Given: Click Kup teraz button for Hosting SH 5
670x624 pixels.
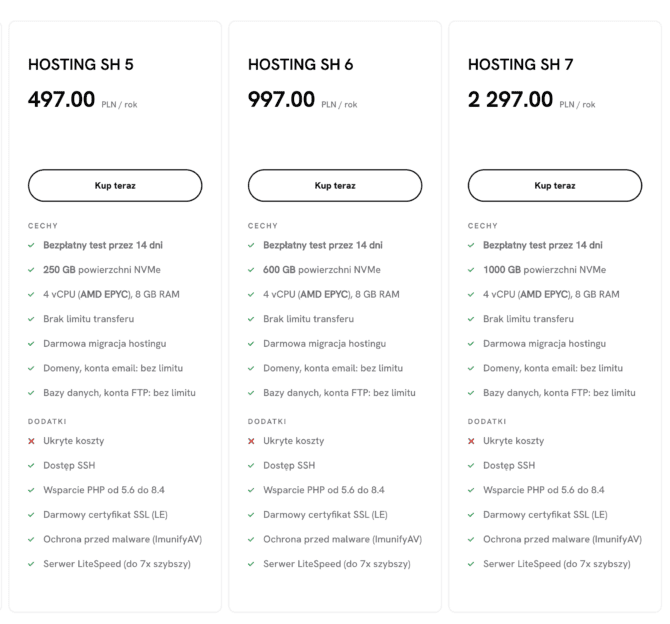Looking at the screenshot, I should coord(115,185).
